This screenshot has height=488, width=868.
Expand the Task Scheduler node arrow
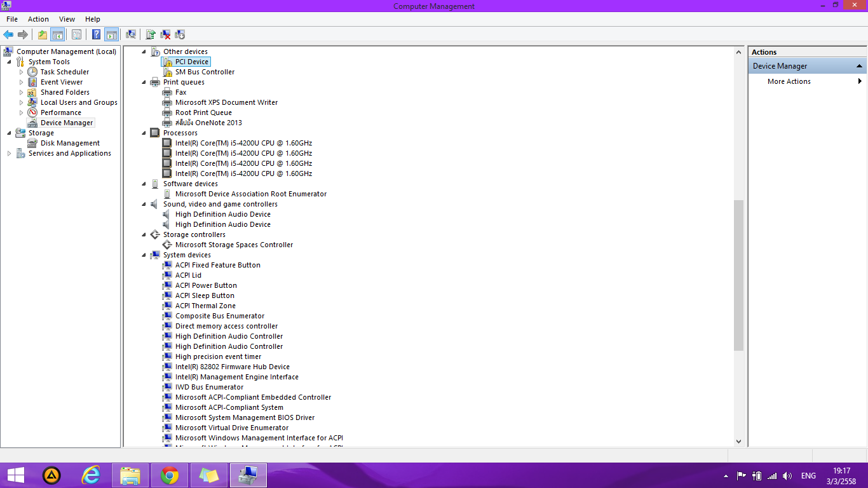click(x=21, y=72)
